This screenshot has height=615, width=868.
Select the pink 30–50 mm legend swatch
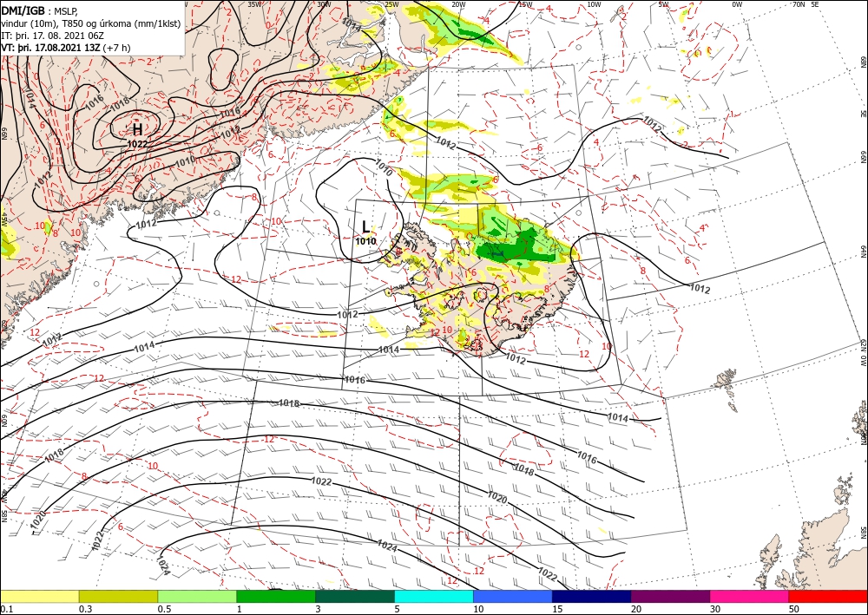coord(750,597)
